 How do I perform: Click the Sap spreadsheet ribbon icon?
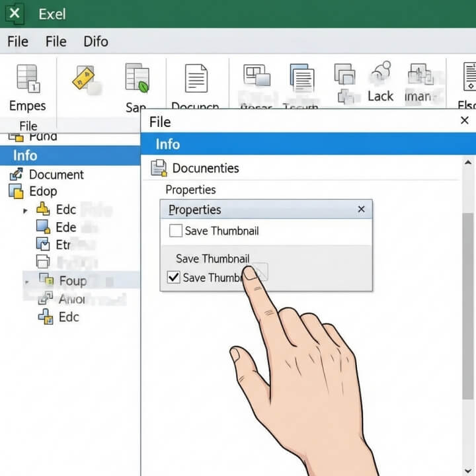[x=137, y=77]
